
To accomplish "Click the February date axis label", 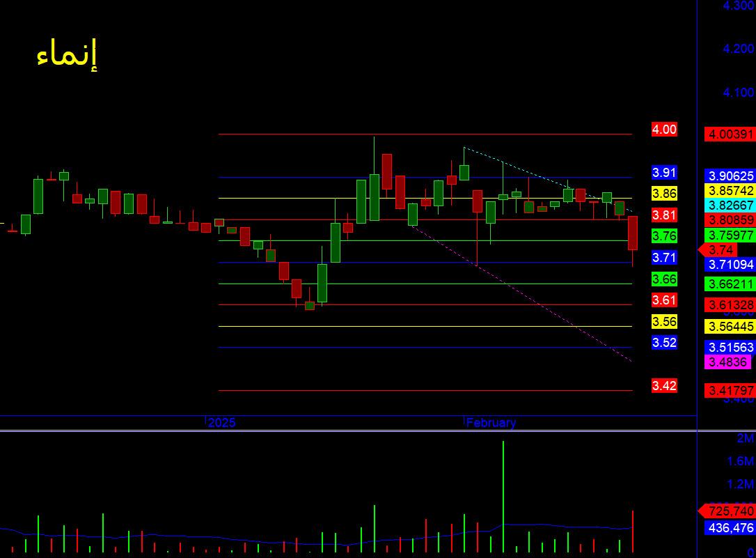I will 491,422.
